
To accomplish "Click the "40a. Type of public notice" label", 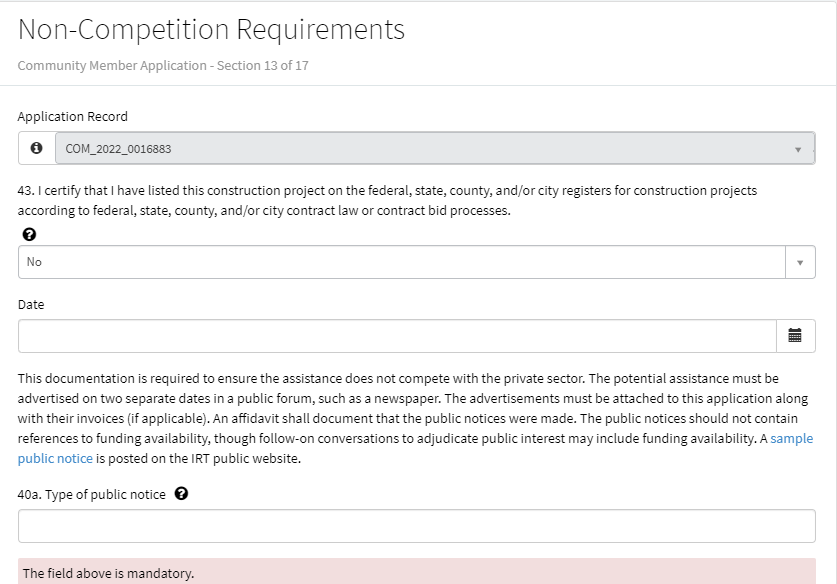I will click(92, 494).
